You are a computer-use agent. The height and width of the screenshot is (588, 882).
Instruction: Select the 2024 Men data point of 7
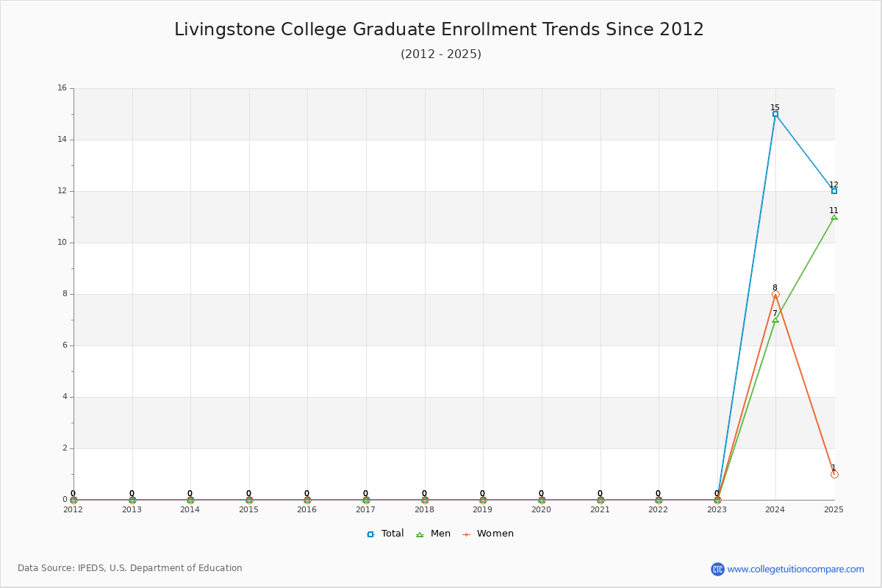(x=775, y=320)
